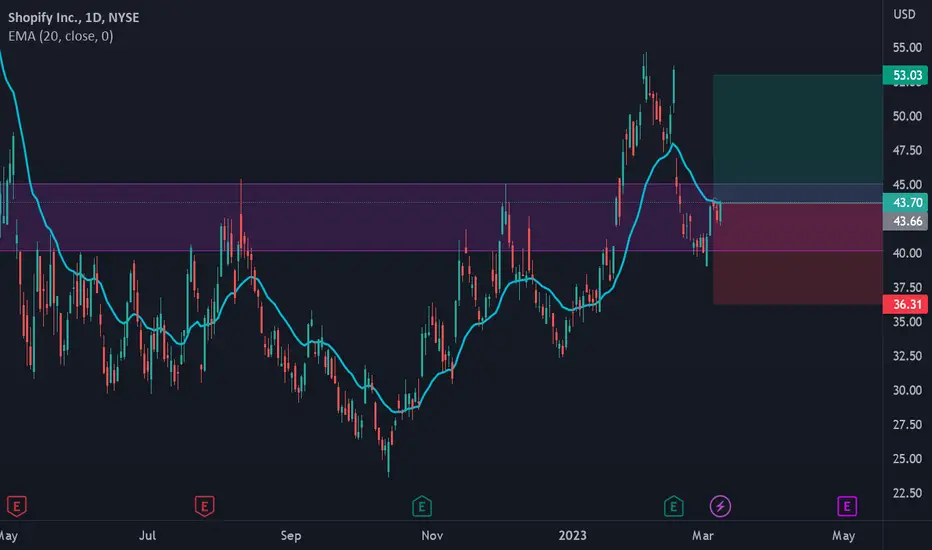Click the Sep label on the time axis

tap(291, 536)
